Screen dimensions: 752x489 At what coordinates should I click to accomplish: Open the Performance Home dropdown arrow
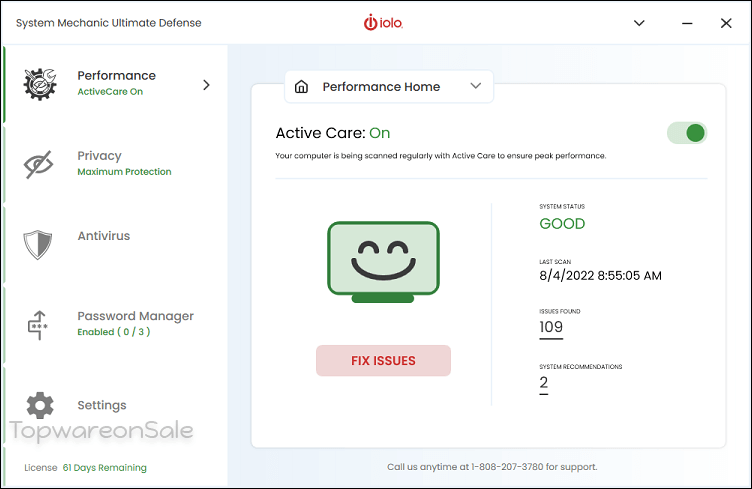click(x=475, y=86)
